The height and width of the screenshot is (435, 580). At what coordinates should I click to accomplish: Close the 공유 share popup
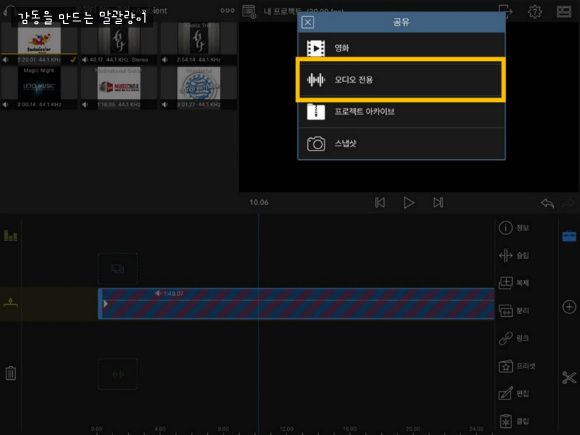[x=307, y=22]
